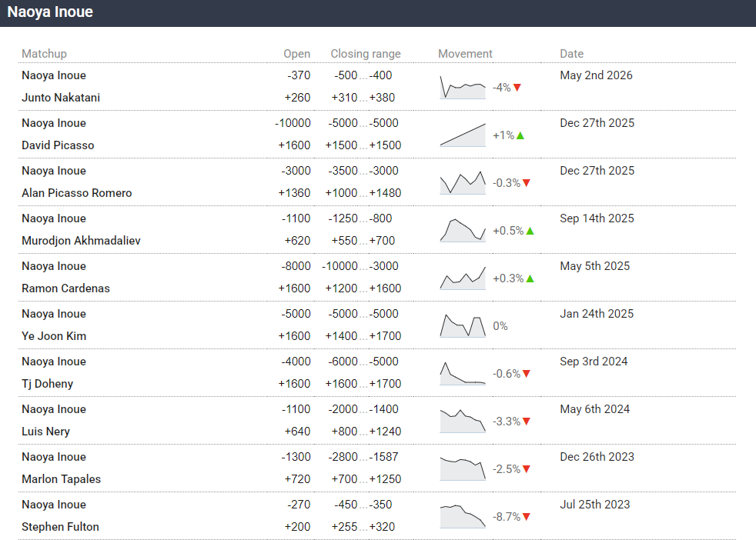Click the -4000 opening odds value
The image size is (756, 540).
pos(296,362)
